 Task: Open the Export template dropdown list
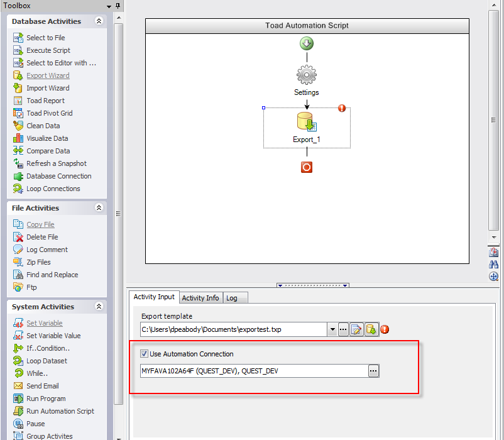(x=332, y=329)
